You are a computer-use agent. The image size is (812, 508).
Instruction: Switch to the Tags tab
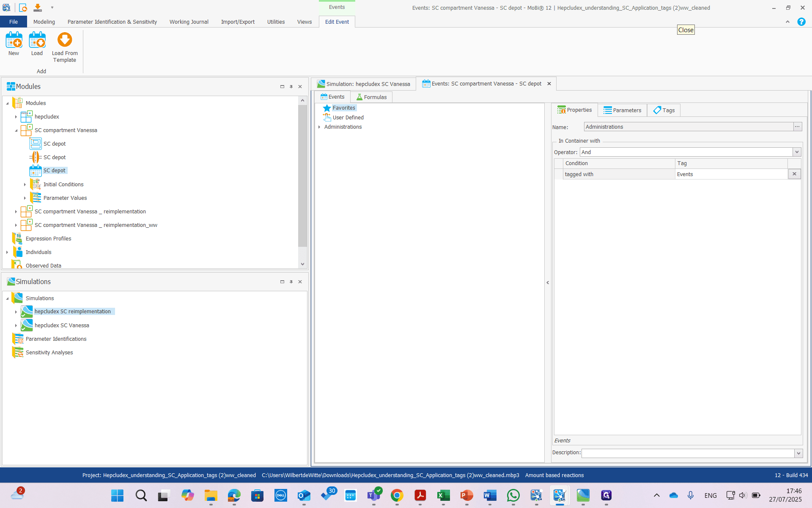point(664,110)
